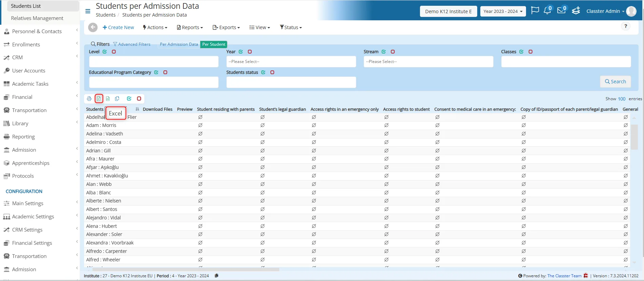Image resolution: width=644 pixels, height=281 pixels.
Task: Select all Stream values check icon
Action: tap(384, 52)
